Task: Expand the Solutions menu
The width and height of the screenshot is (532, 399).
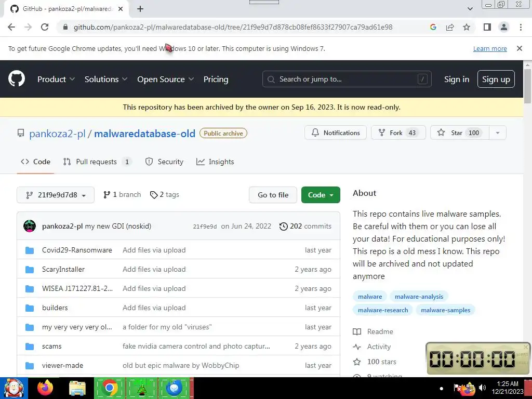Action: click(106, 79)
